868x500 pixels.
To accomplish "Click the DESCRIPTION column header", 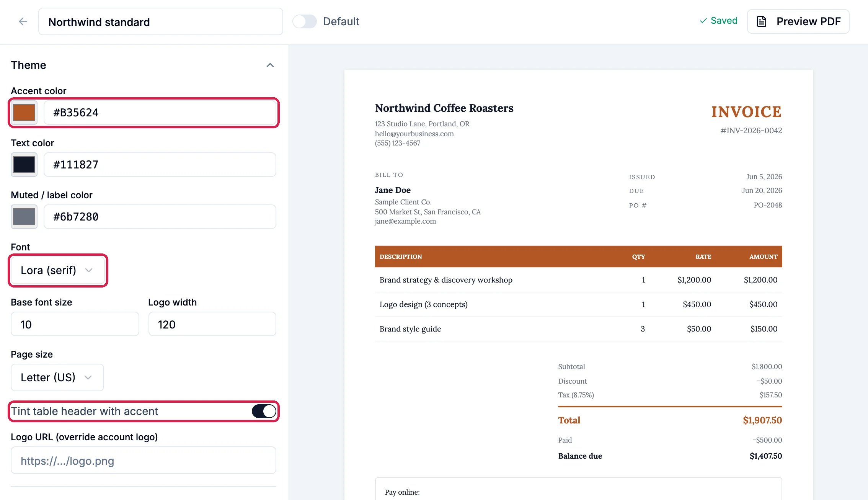I will pyautogui.click(x=401, y=257).
